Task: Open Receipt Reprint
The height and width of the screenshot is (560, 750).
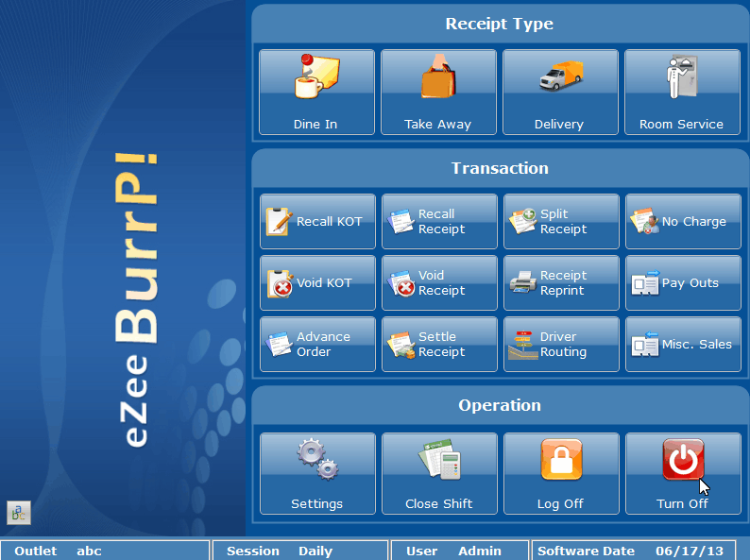Action: pyautogui.click(x=561, y=283)
